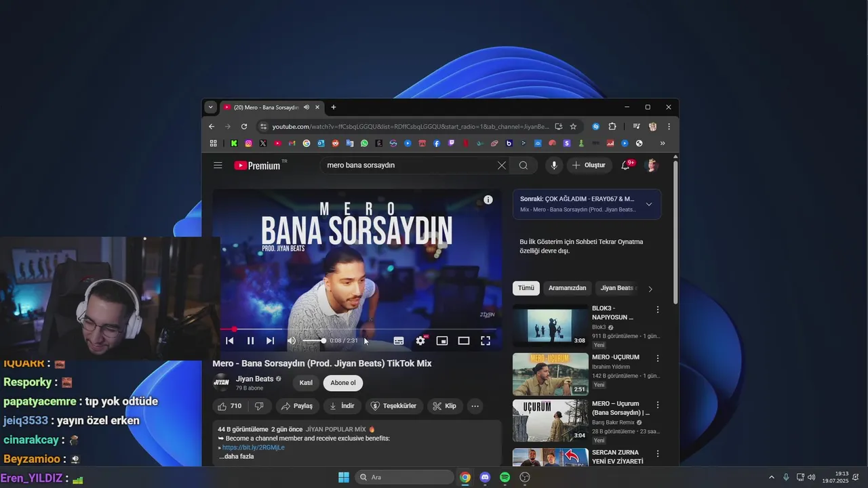Open a new Chrome tab
Screen dimensions: 868x488
[x=333, y=107]
